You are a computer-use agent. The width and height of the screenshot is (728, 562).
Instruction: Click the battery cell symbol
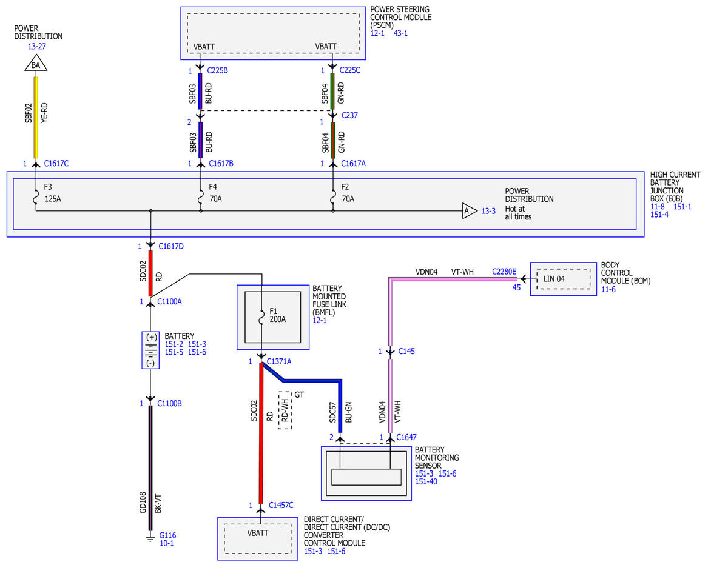150,350
